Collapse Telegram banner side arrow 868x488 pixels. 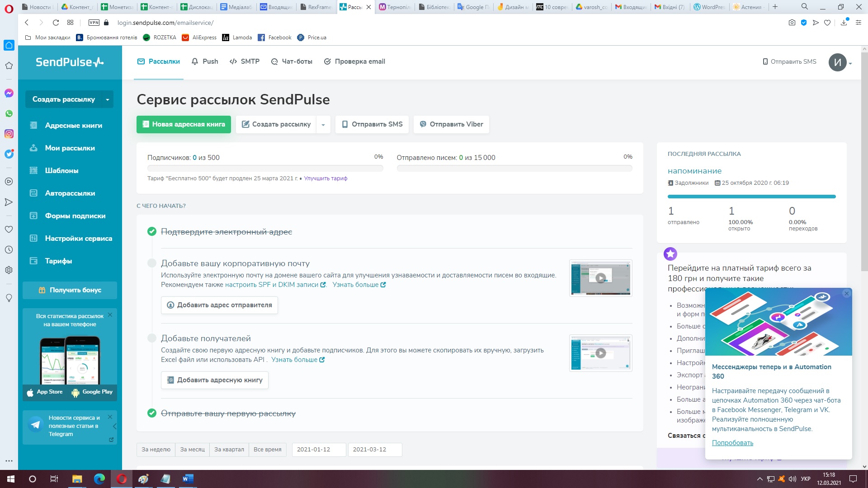(115, 427)
